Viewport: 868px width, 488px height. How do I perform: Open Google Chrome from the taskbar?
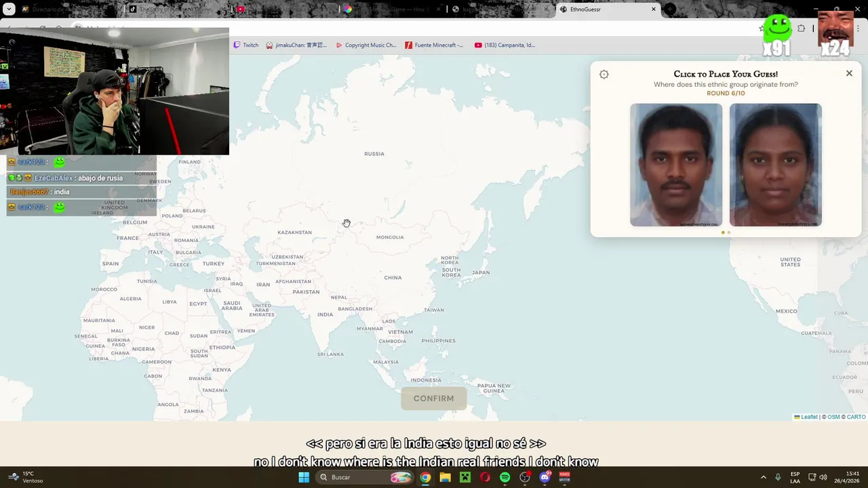(x=425, y=477)
